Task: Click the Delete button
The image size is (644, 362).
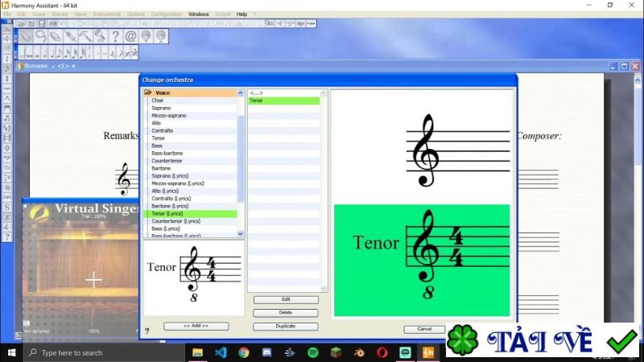Action: (286, 313)
